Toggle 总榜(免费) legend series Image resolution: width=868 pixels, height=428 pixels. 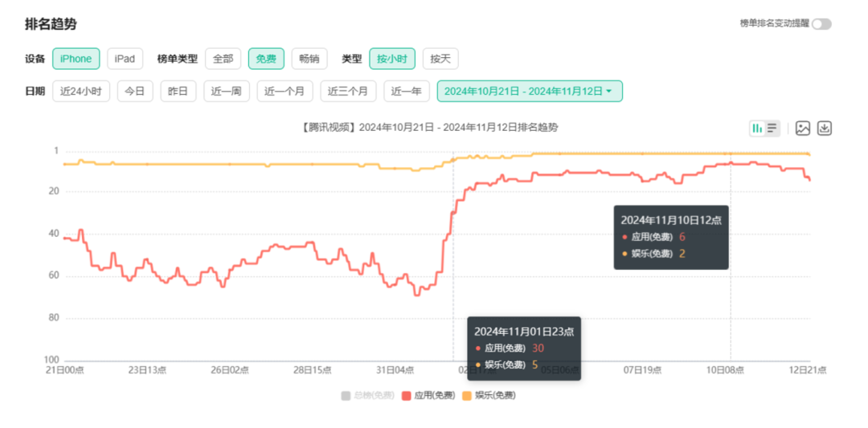368,395
